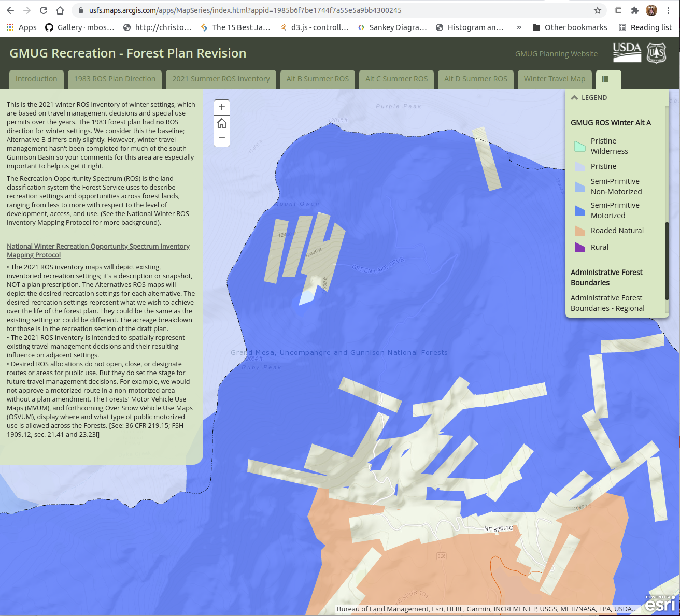This screenshot has height=616, width=680.
Task: Open the 2021 Summer ROS Inventory tab
Action: [x=221, y=79]
